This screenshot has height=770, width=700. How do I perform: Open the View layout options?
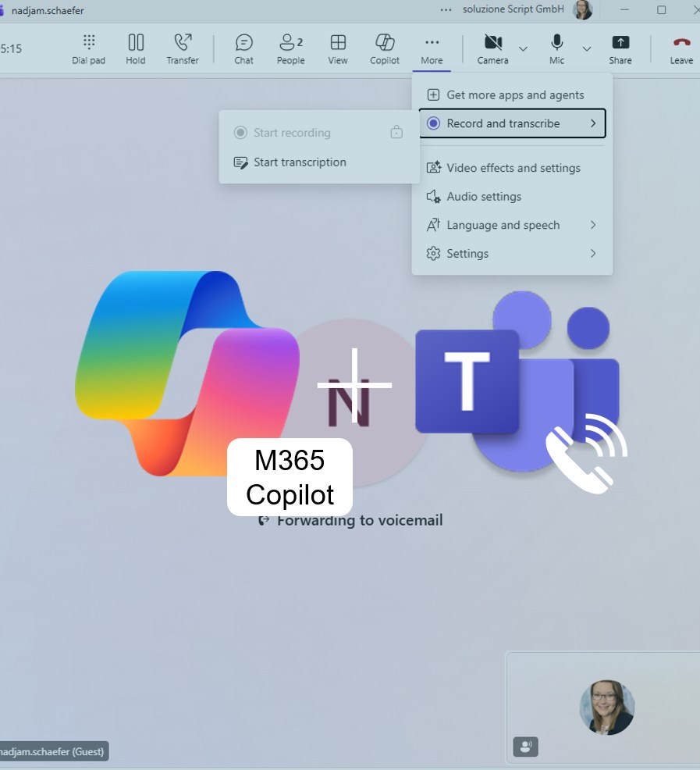338,48
